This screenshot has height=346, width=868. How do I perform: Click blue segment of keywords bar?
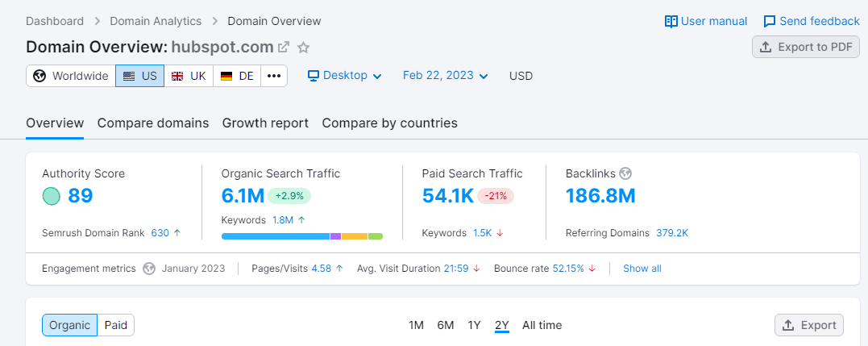[x=276, y=236]
